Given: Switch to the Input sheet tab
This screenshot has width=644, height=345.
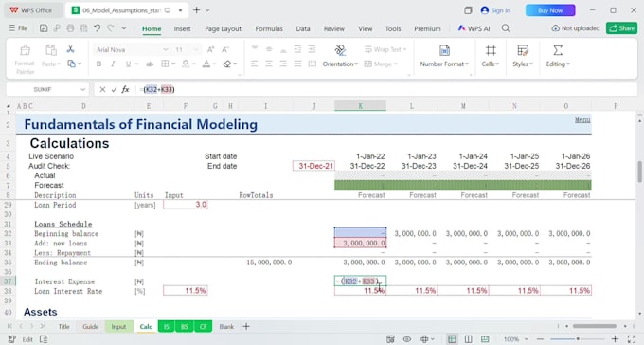Looking at the screenshot, I should [x=118, y=326].
